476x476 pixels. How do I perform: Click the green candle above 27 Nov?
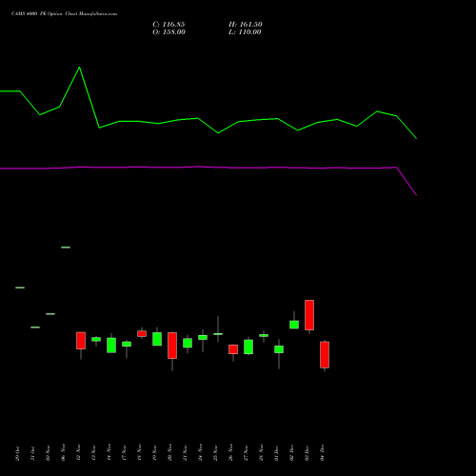point(248,347)
